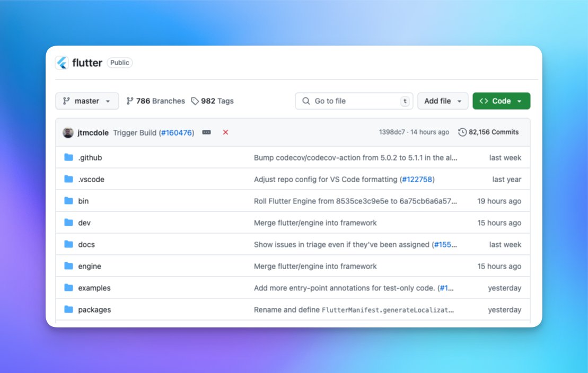Image resolution: width=588 pixels, height=373 pixels.
Task: Open the 'Roll Flutter Engine from 8535ce3c9e5e' commit
Action: point(355,201)
